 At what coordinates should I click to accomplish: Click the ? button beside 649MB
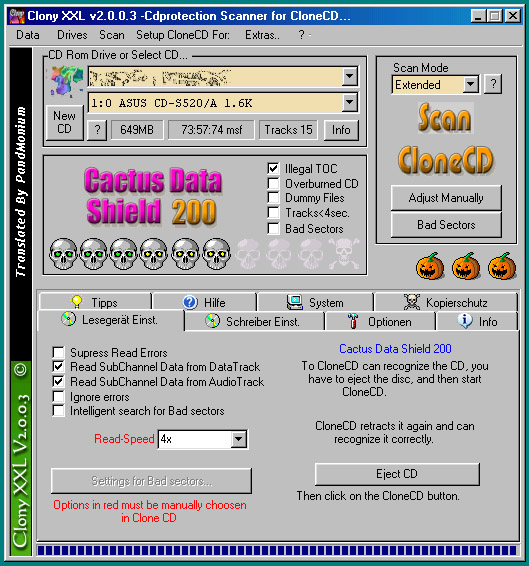pos(97,130)
